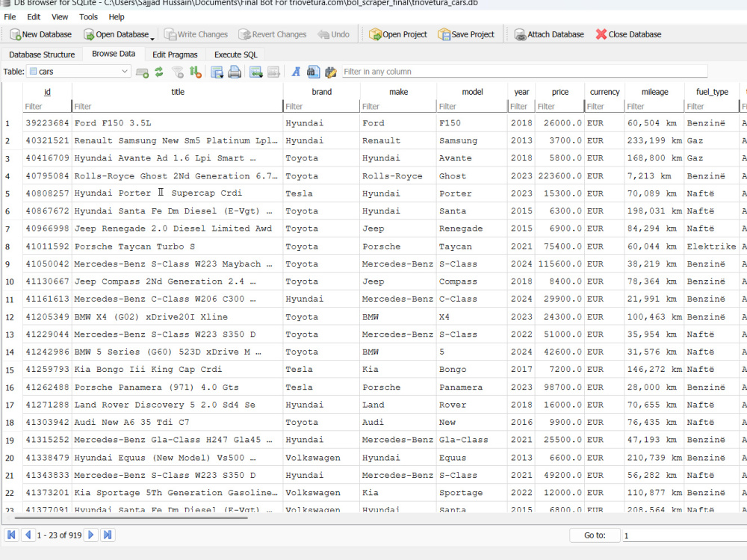The height and width of the screenshot is (560, 747).
Task: Open the Edit menu
Action: click(x=34, y=16)
